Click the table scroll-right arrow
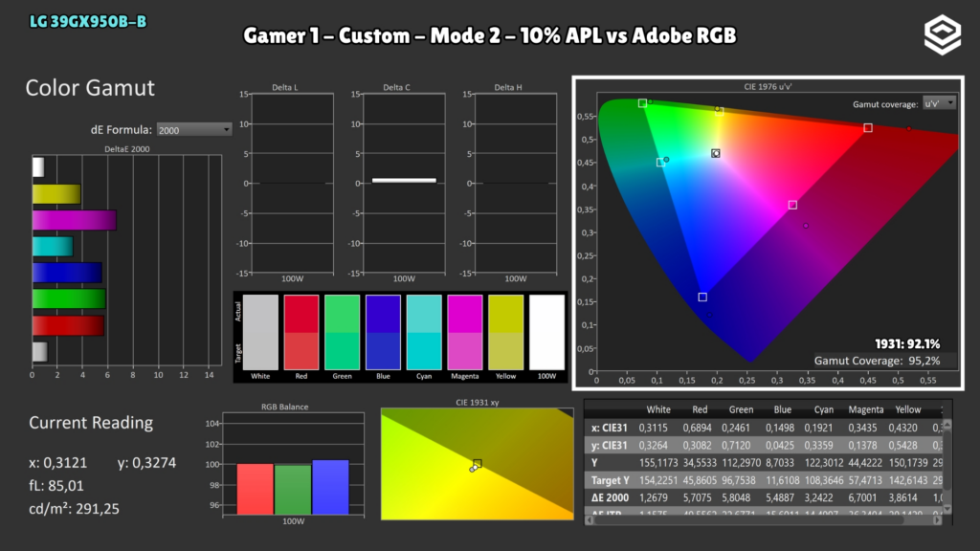 937,519
